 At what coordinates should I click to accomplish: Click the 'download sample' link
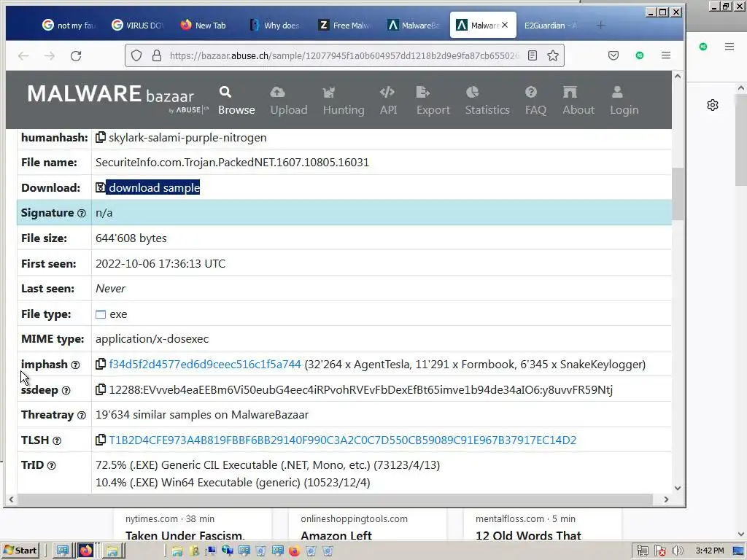[x=154, y=187]
